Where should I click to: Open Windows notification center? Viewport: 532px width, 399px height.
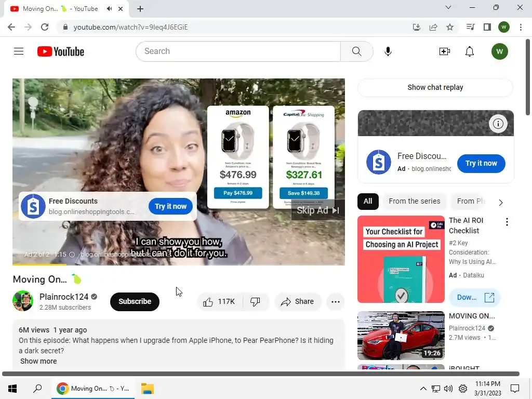(x=515, y=389)
